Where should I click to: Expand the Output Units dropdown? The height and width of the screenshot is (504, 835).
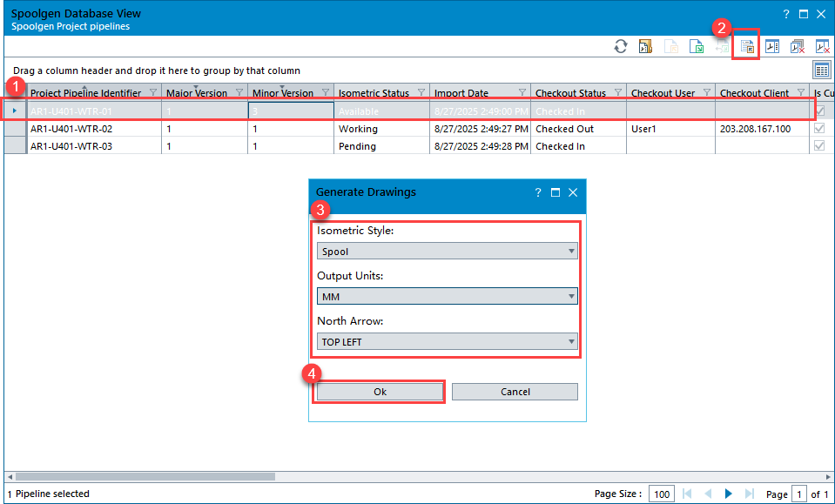click(448, 297)
